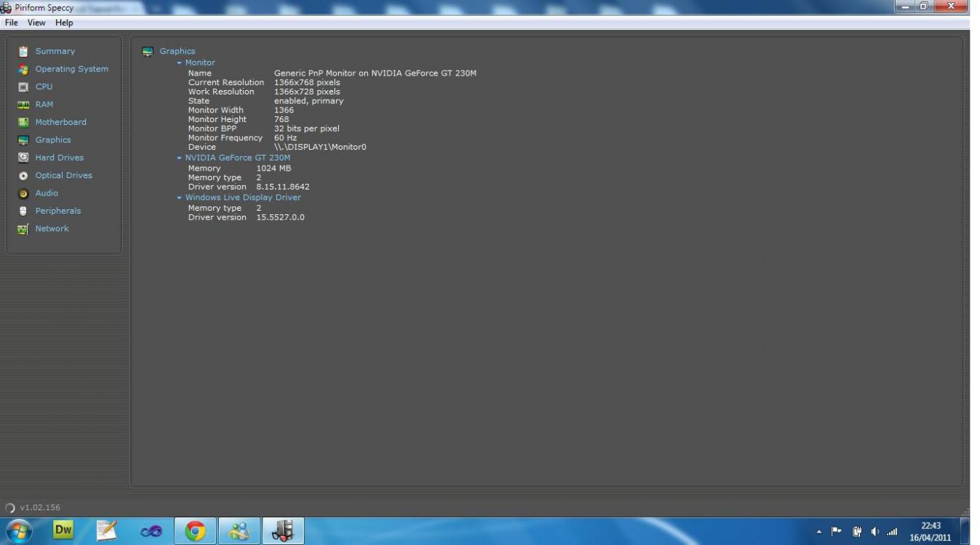
Task: Show hidden system tray icons
Action: click(x=819, y=532)
